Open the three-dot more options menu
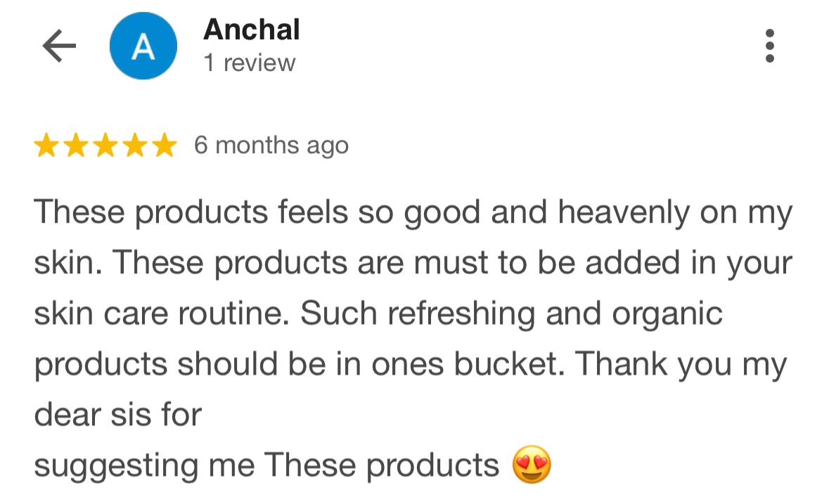The image size is (829, 504). tap(770, 46)
